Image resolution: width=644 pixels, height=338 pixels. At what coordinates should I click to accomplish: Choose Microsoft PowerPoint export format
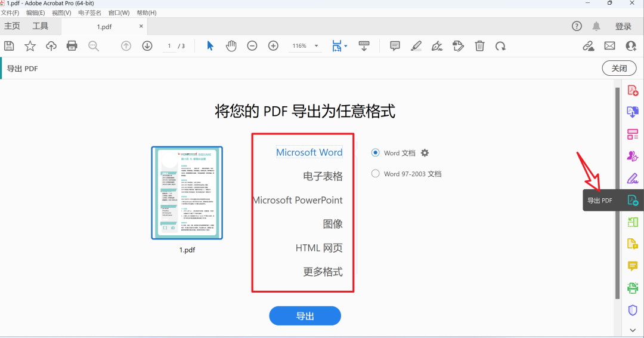(298, 200)
